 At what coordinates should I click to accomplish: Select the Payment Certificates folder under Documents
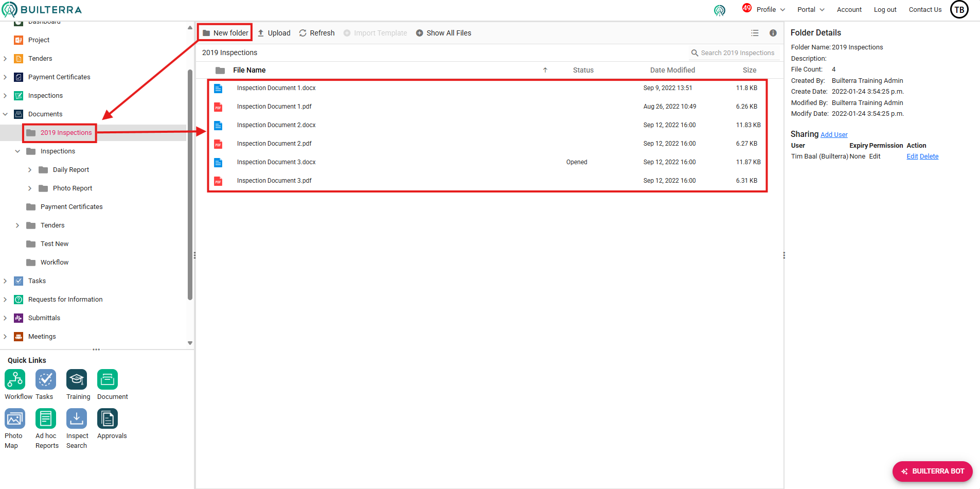[72, 207]
